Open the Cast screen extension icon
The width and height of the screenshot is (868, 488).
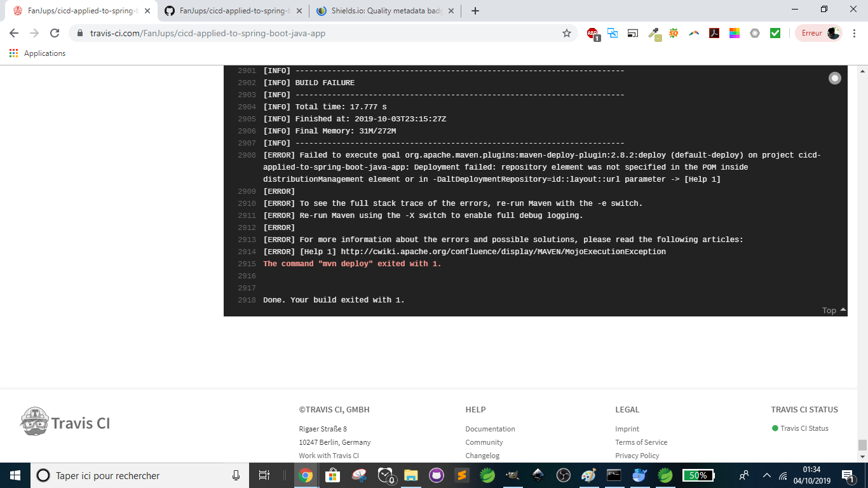(x=633, y=33)
